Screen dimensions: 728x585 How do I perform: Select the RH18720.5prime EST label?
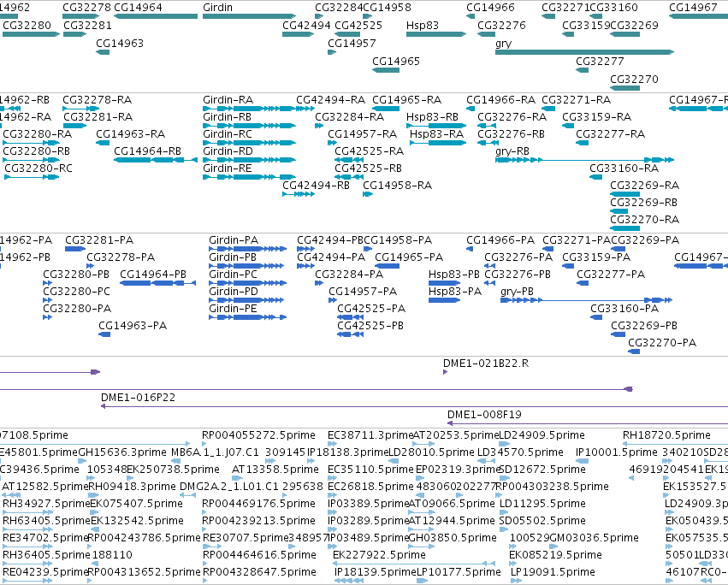click(666, 435)
